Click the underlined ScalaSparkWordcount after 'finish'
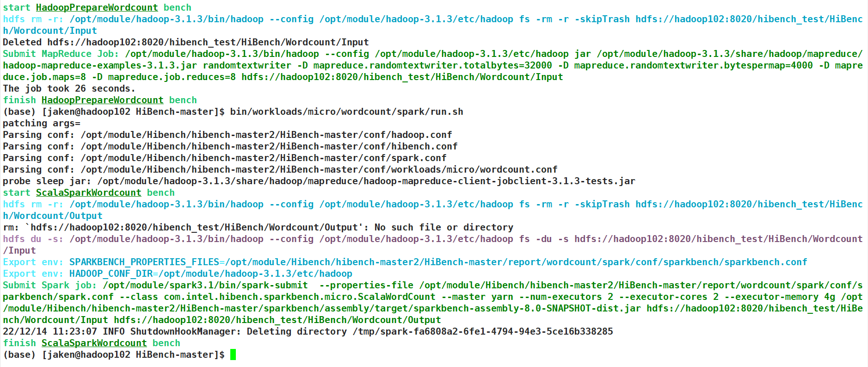The width and height of the screenshot is (868, 367). [94, 343]
